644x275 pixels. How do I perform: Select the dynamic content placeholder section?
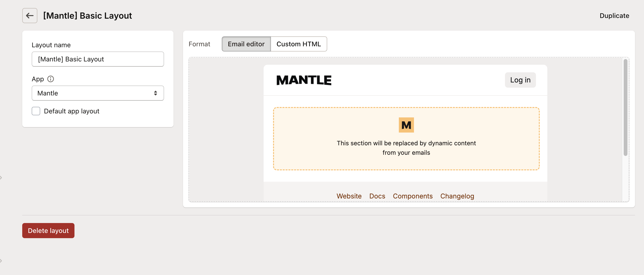tap(406, 139)
